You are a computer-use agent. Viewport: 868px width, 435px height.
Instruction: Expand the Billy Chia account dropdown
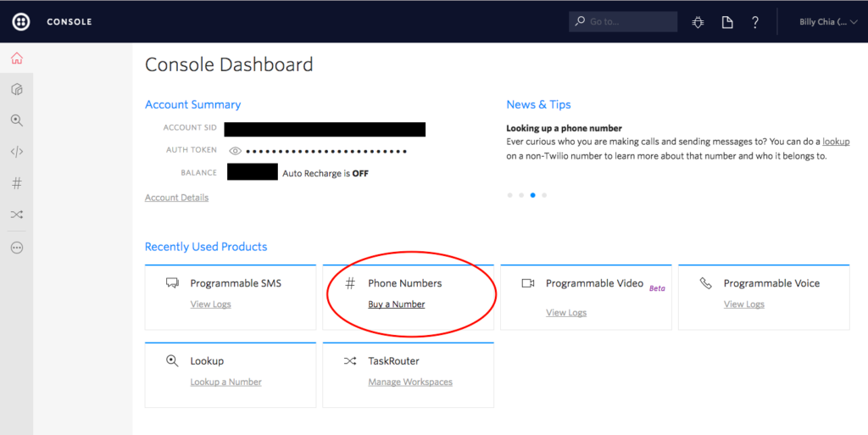tap(828, 22)
